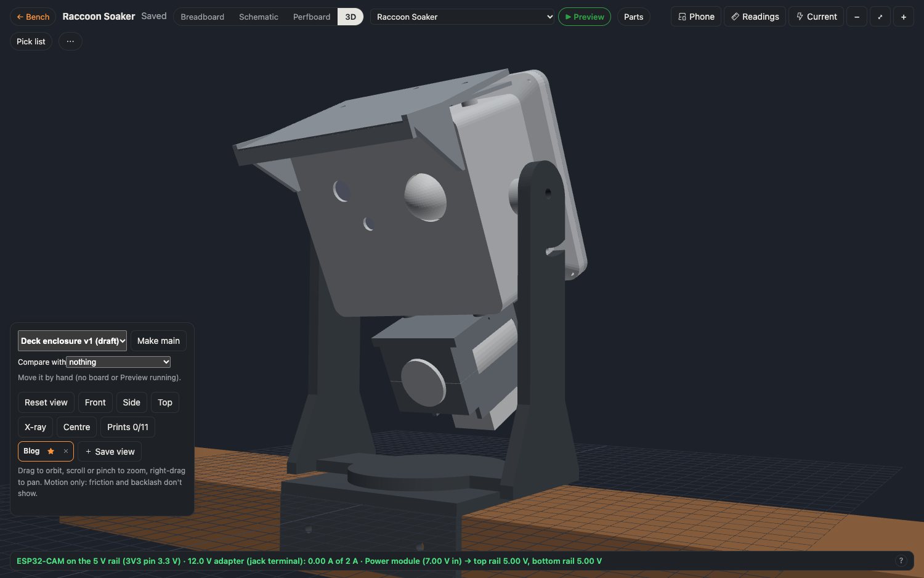Open the help question mark icon

click(x=901, y=561)
